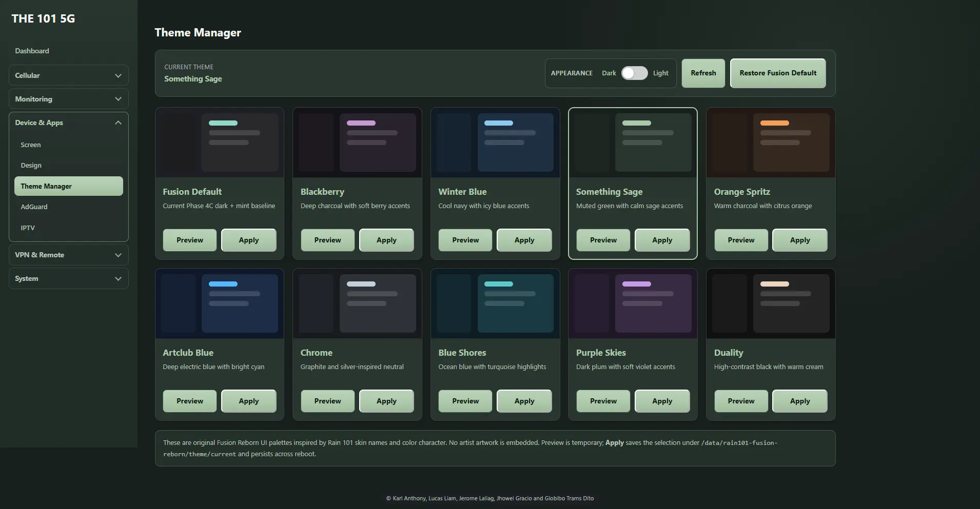
Task: Click the Winter Blue palette thumbnail
Action: [495, 142]
